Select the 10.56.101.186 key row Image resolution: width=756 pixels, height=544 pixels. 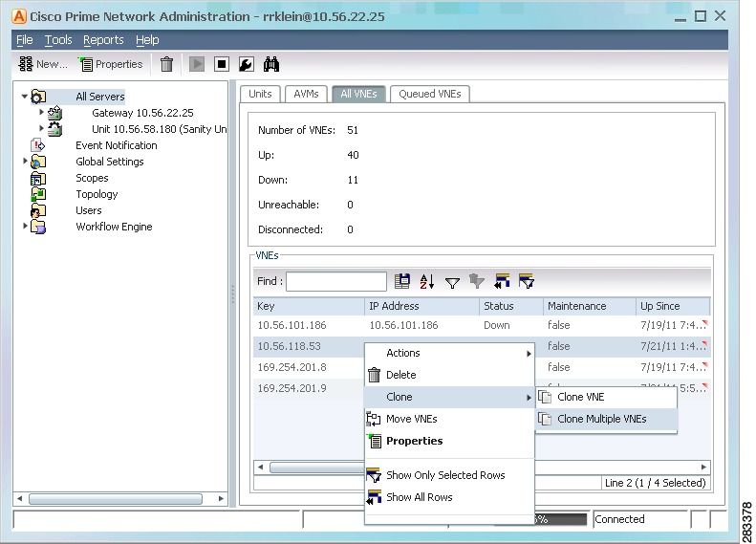482,325
